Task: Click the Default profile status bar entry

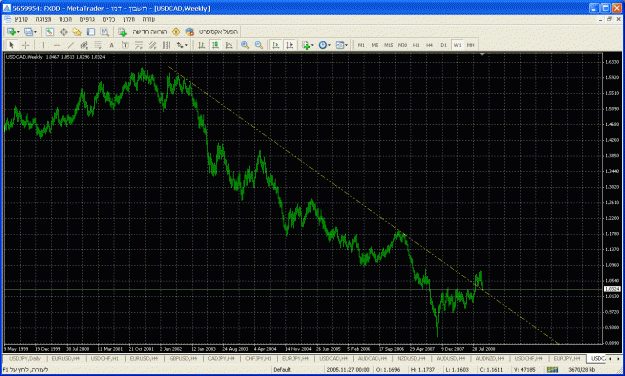Action: click(282, 370)
